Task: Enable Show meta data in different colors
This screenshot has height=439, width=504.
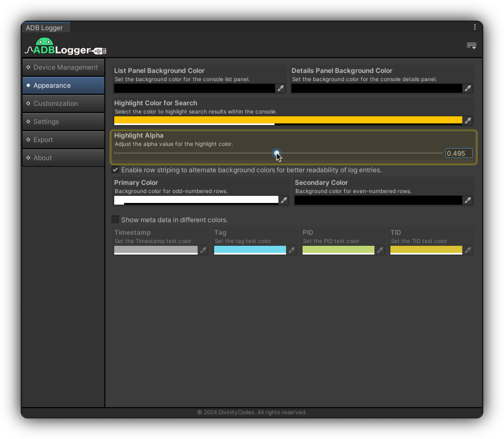Action: 115,220
